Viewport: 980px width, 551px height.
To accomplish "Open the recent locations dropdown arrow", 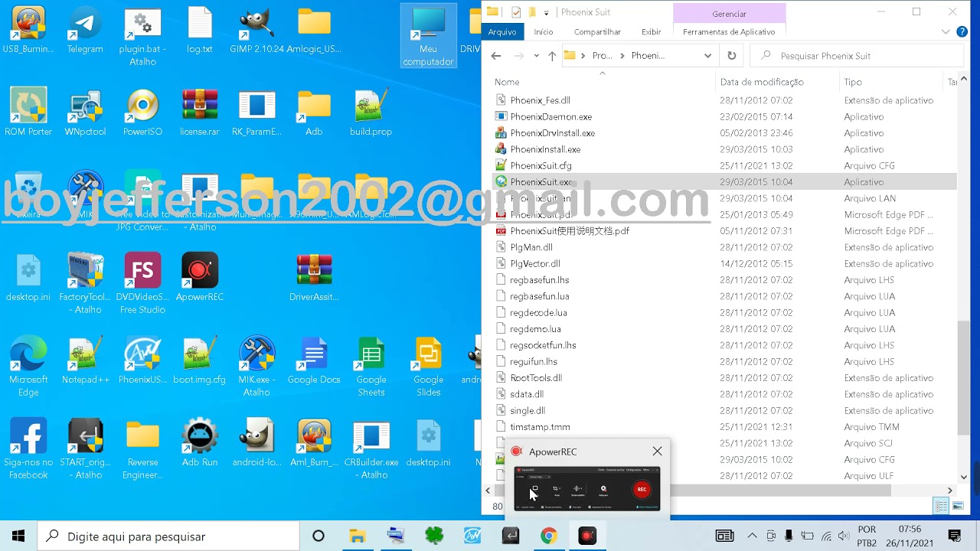I will pos(536,56).
